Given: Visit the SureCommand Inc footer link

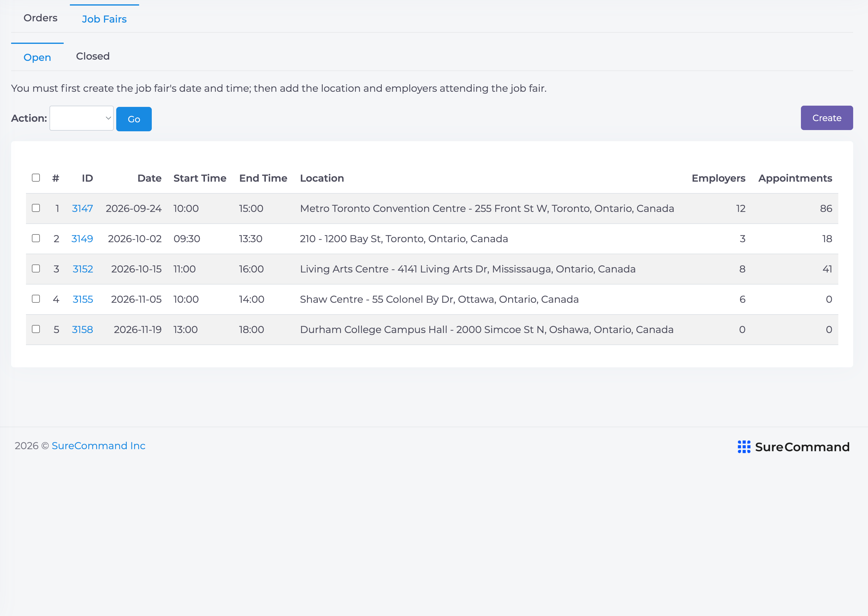Looking at the screenshot, I should [99, 446].
